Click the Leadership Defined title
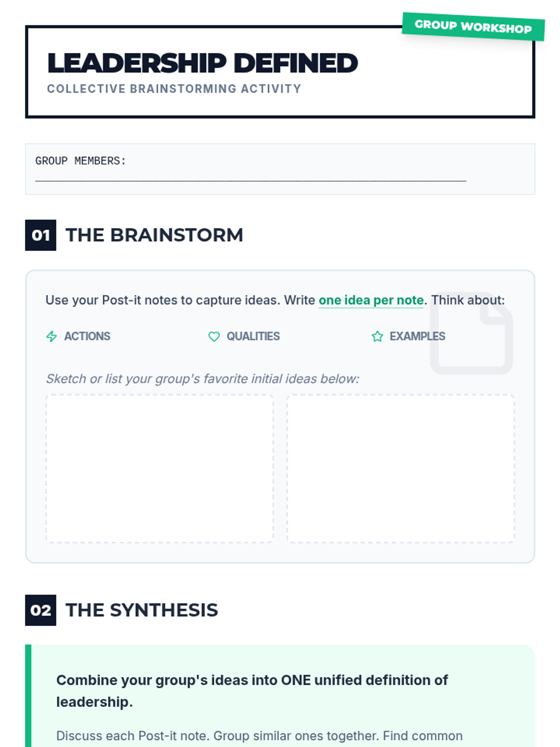Image resolution: width=560 pixels, height=747 pixels. (203, 63)
